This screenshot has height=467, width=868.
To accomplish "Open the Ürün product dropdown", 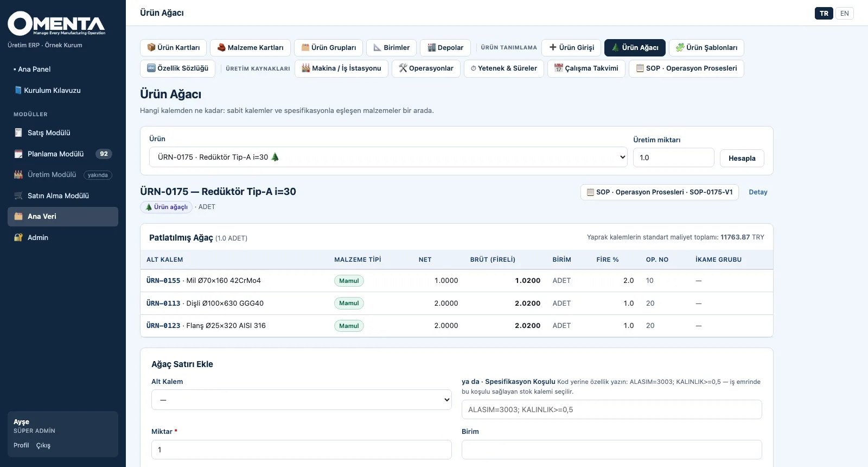I will [388, 157].
